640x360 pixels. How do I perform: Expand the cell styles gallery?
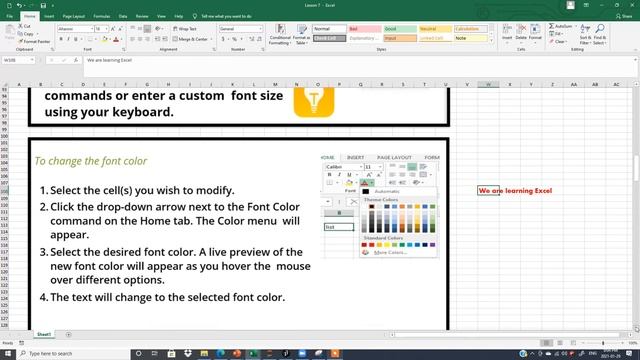pyautogui.click(x=491, y=40)
